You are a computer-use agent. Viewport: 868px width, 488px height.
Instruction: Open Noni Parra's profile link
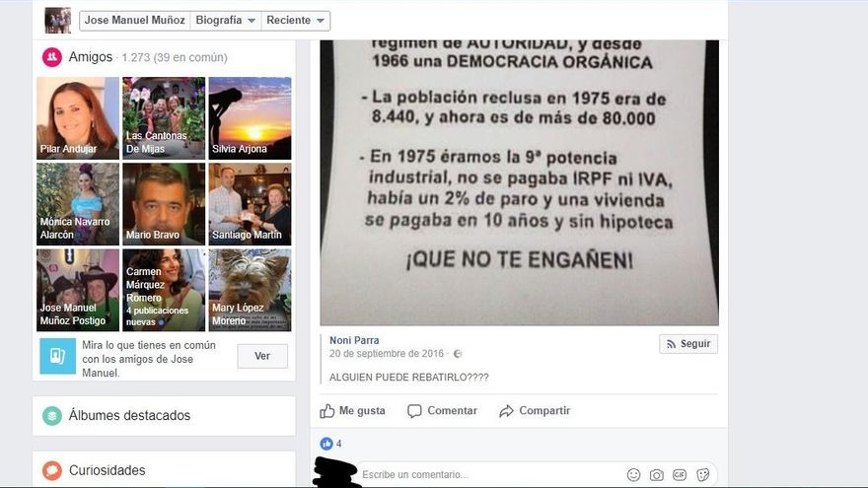coord(354,340)
